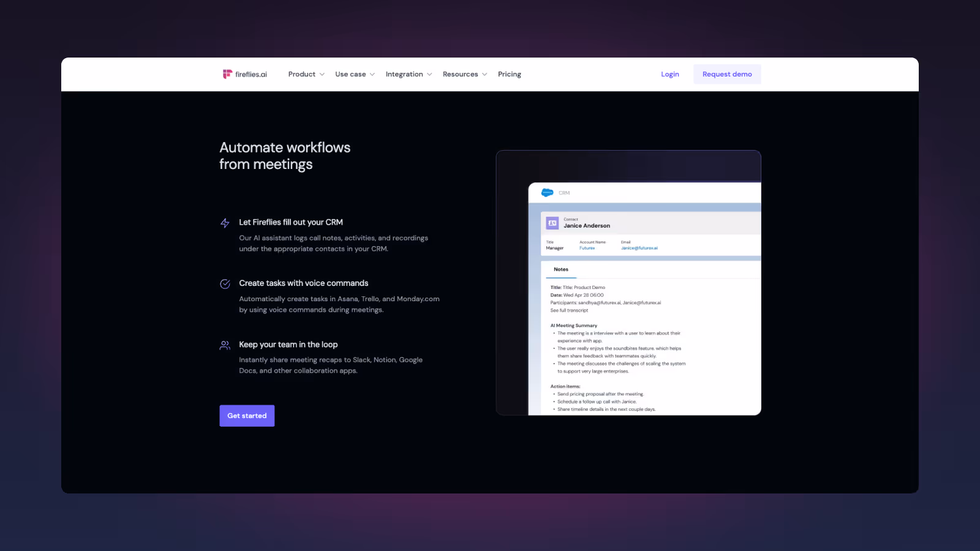Click the fireflies.ai logo icon
The image size is (980, 551).
pyautogui.click(x=227, y=74)
